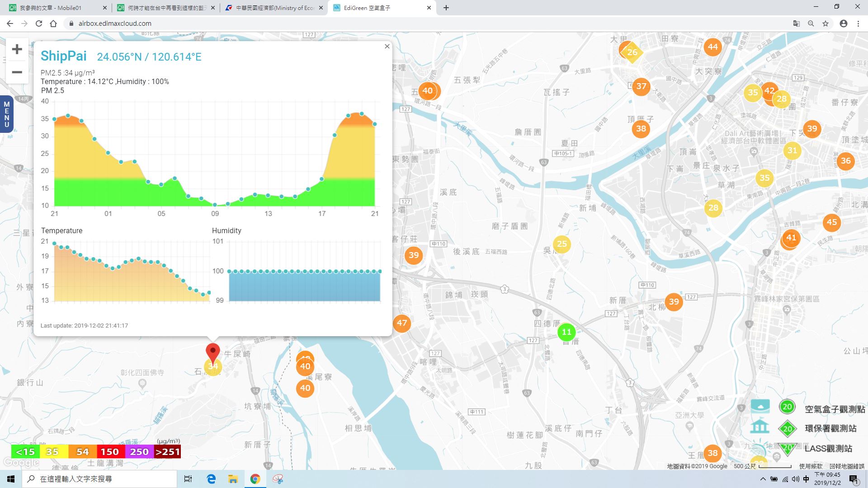Image resolution: width=868 pixels, height=488 pixels.
Task: Click the red location pin marker
Action: point(213,353)
